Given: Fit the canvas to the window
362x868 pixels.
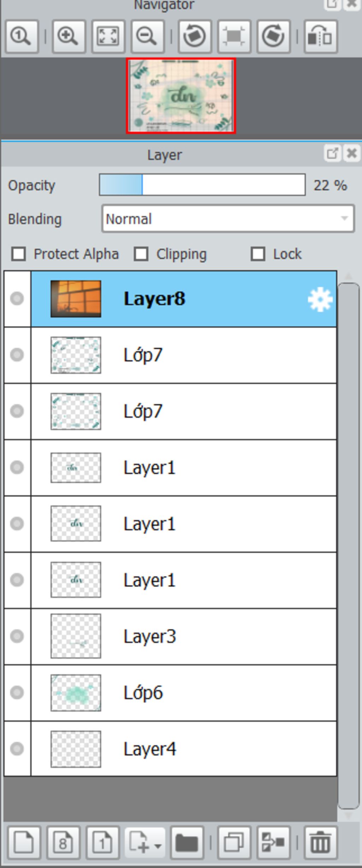Looking at the screenshot, I should [x=108, y=36].
